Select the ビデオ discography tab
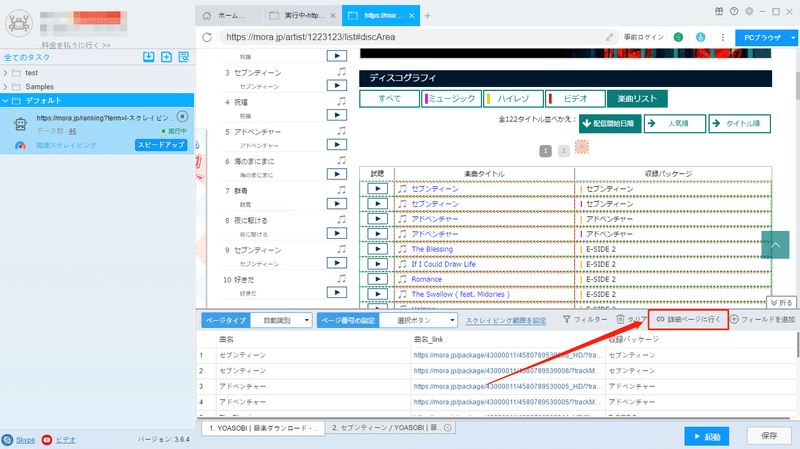Screen dimensions: 800x449 coord(576,98)
